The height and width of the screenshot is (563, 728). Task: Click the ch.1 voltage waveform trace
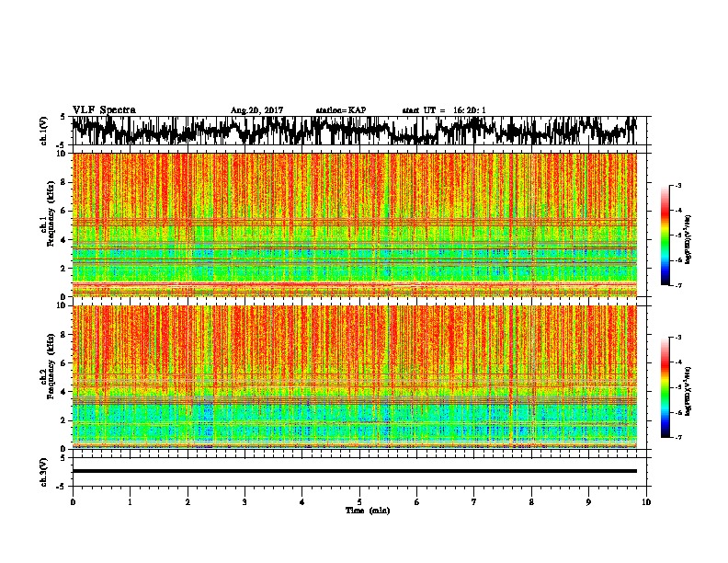354,131
